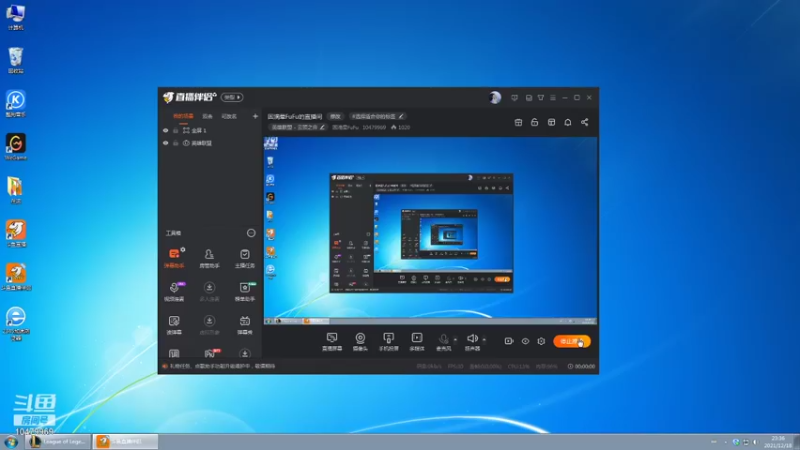Screen dimensions: 800x450
Task: Add a 手机投屏 phone casting source
Action: coord(388,341)
